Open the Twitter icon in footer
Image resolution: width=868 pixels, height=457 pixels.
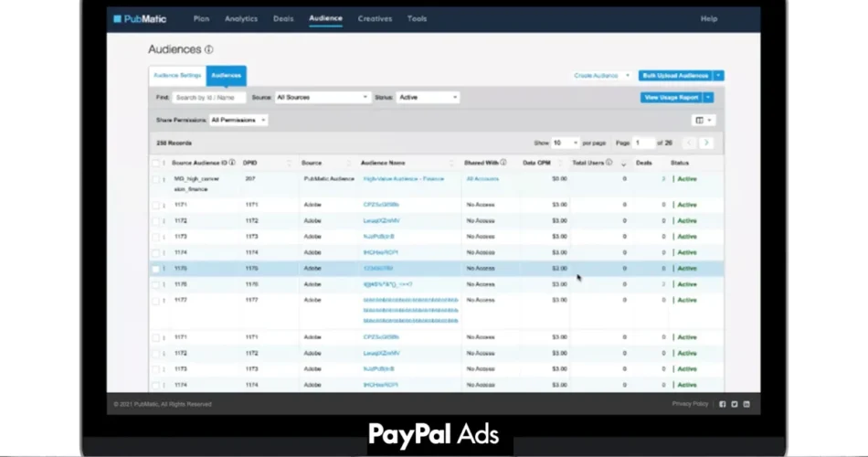click(x=735, y=404)
